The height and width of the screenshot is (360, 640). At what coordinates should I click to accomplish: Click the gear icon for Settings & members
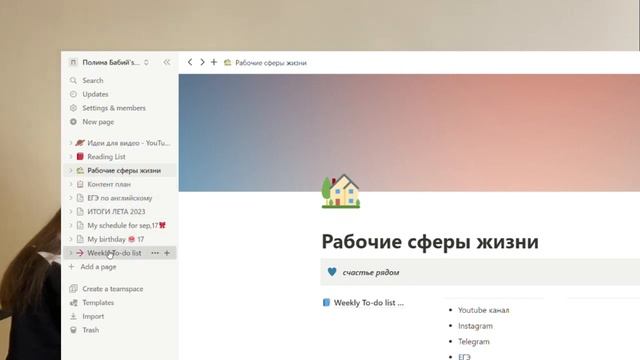click(x=73, y=108)
